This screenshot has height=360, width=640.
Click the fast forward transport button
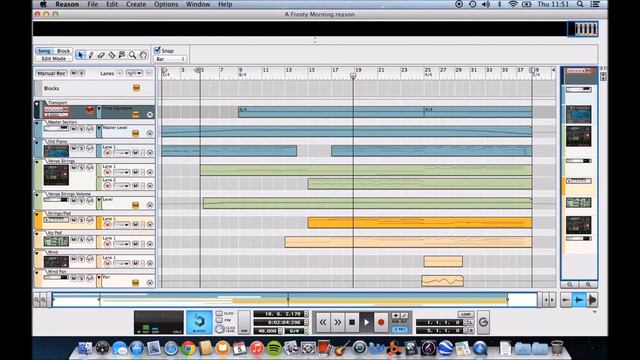point(338,322)
